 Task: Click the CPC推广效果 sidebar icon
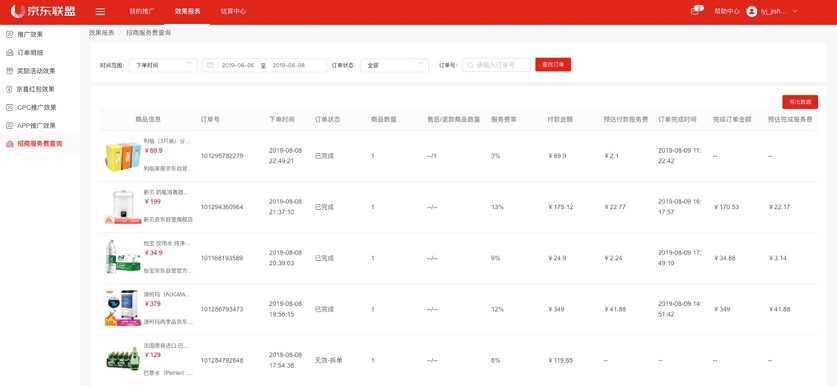click(9, 107)
